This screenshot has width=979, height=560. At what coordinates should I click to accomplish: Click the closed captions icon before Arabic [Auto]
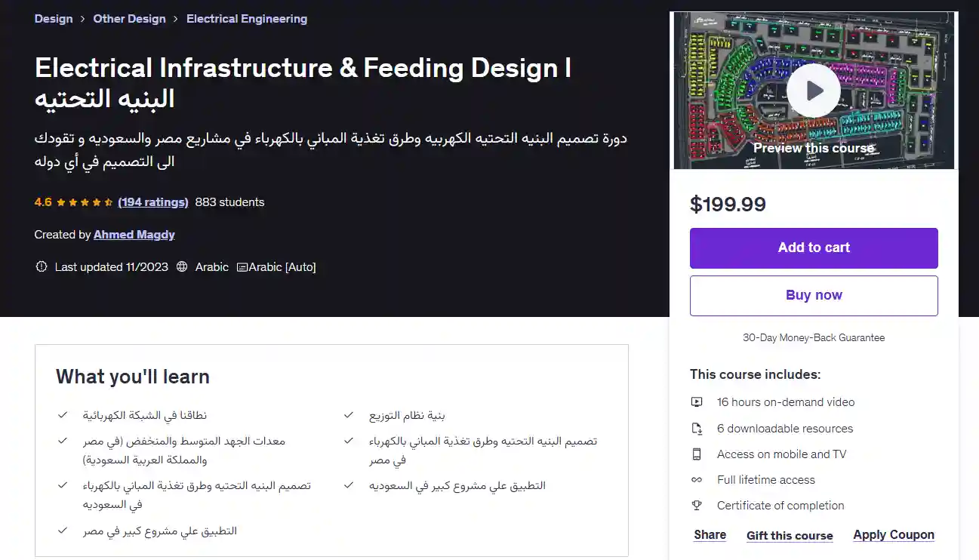pos(242,266)
